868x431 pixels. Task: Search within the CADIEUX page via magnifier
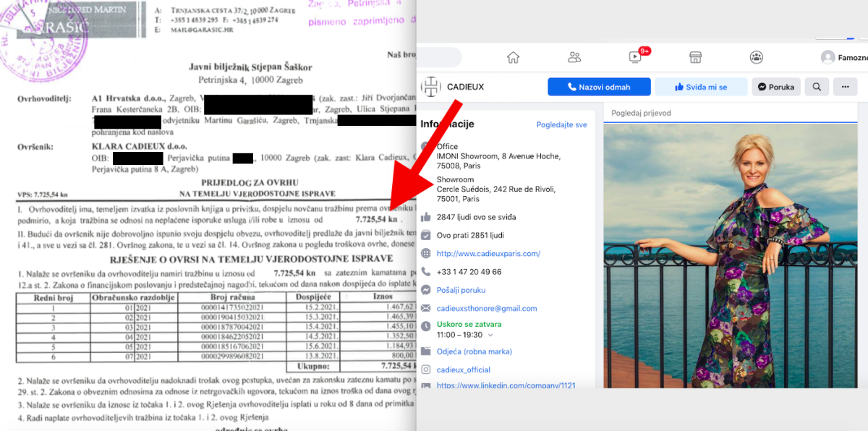tap(817, 87)
